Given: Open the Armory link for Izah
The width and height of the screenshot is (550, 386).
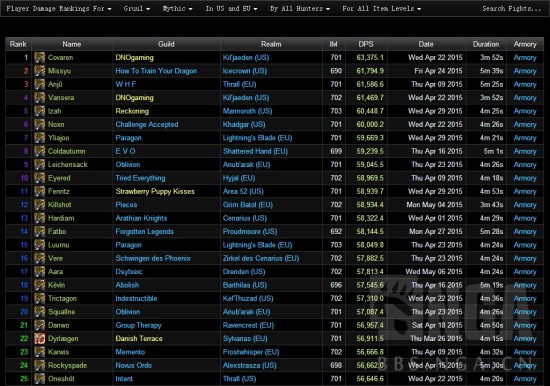Looking at the screenshot, I should coord(525,111).
